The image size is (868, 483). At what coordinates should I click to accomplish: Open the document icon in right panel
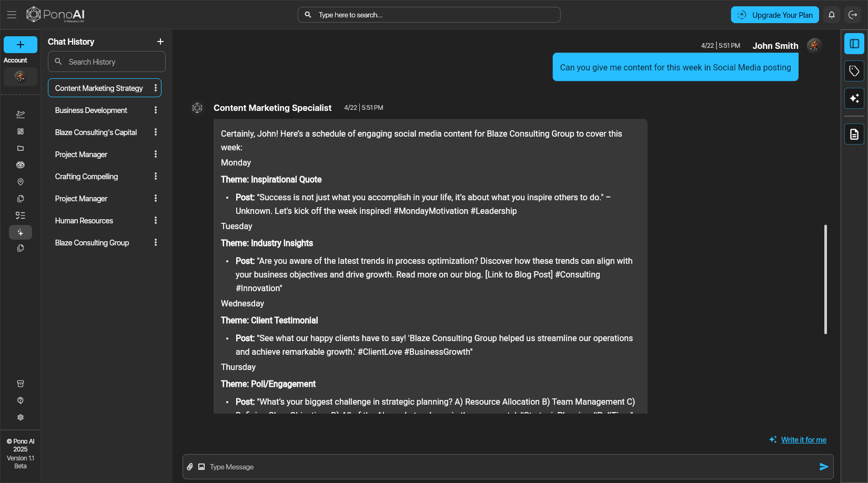coord(854,135)
